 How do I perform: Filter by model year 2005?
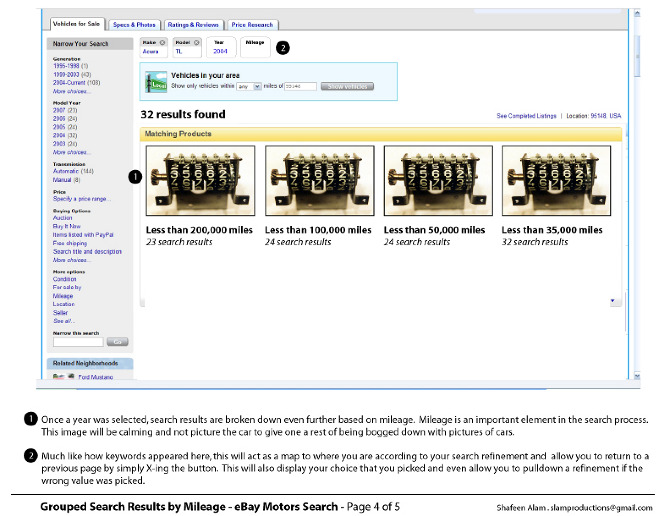click(59, 127)
